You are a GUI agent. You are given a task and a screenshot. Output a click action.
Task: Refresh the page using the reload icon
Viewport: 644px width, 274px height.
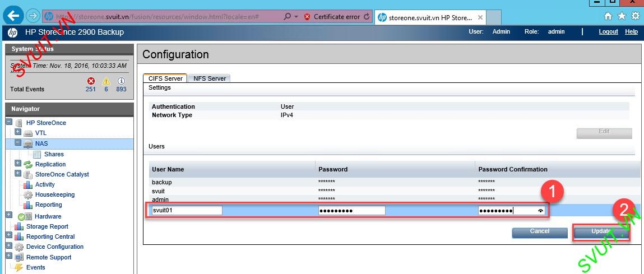click(367, 17)
